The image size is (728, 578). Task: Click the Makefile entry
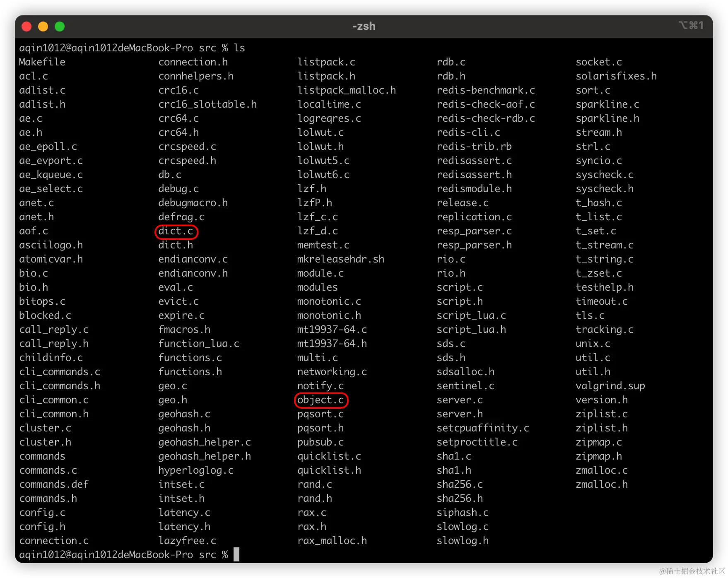pos(42,62)
